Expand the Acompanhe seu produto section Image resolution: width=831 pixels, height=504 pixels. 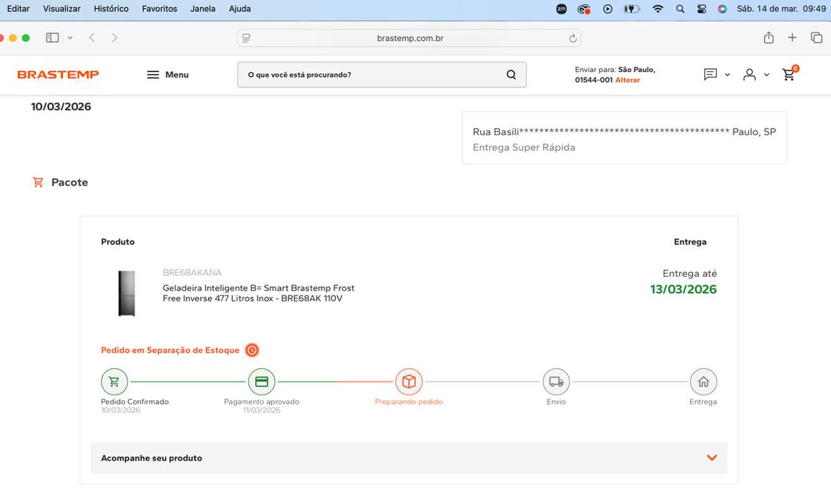(x=409, y=458)
